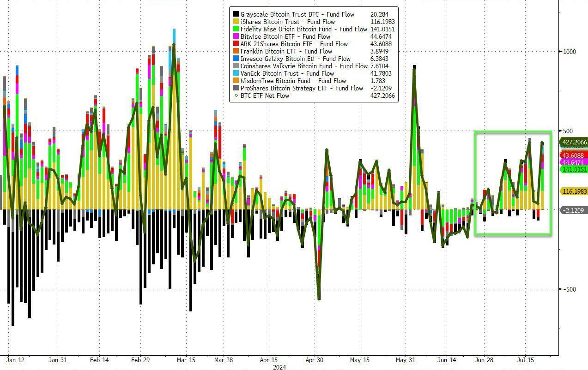Click the amber WisdomTree Bitcoin Fund legend swatch

click(236, 81)
